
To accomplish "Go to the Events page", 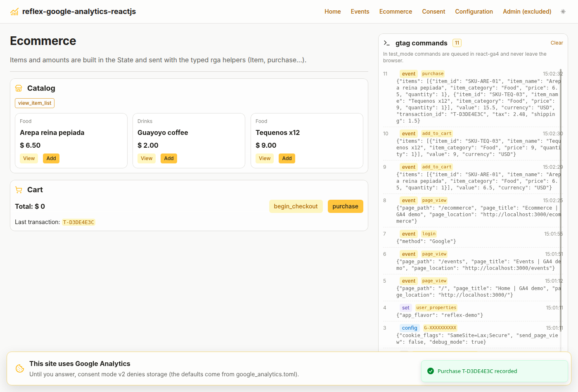I will 360,12.
